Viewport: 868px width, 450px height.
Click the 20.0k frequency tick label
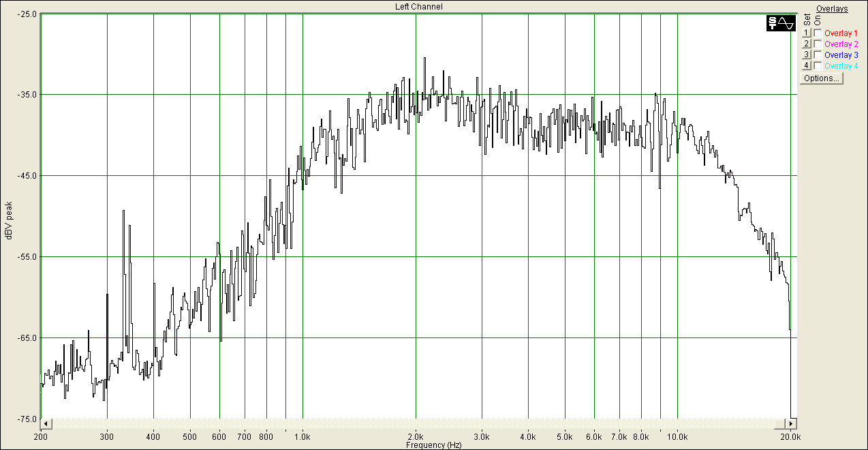click(790, 436)
